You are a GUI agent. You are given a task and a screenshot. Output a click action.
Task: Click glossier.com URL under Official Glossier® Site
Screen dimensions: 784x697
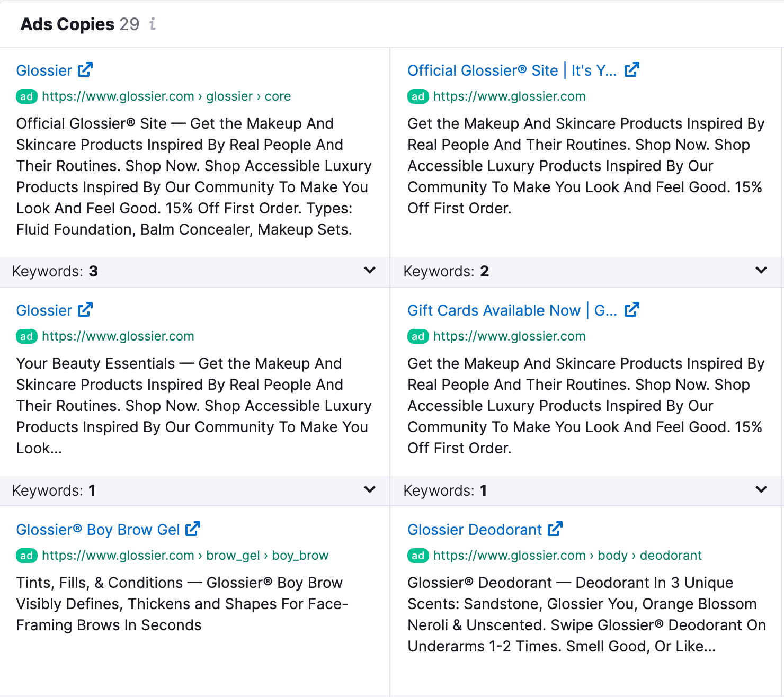coord(509,96)
